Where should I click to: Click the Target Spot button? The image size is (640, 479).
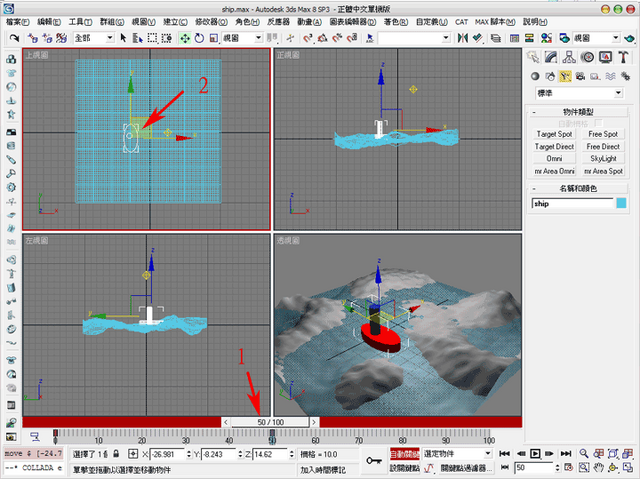[554, 134]
